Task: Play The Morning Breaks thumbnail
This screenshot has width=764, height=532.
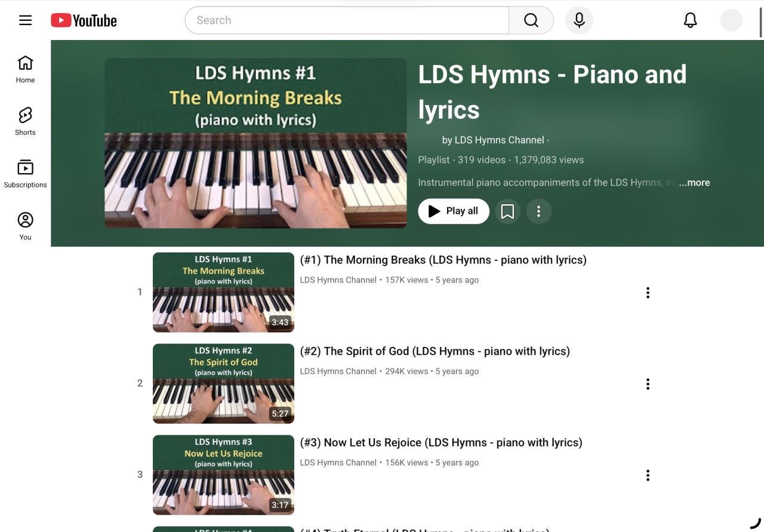Action: pyautogui.click(x=223, y=293)
